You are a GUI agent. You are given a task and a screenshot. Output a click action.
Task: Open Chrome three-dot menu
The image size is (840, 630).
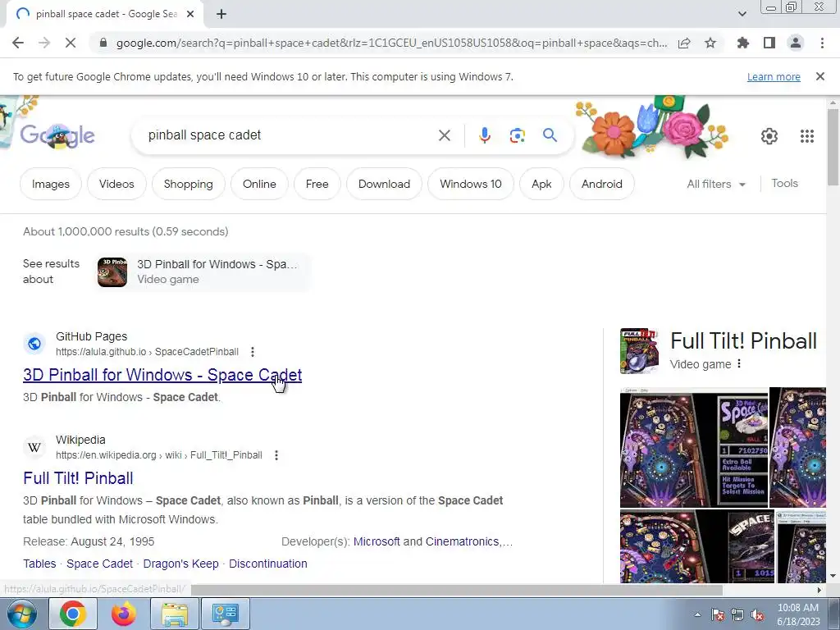(x=822, y=43)
